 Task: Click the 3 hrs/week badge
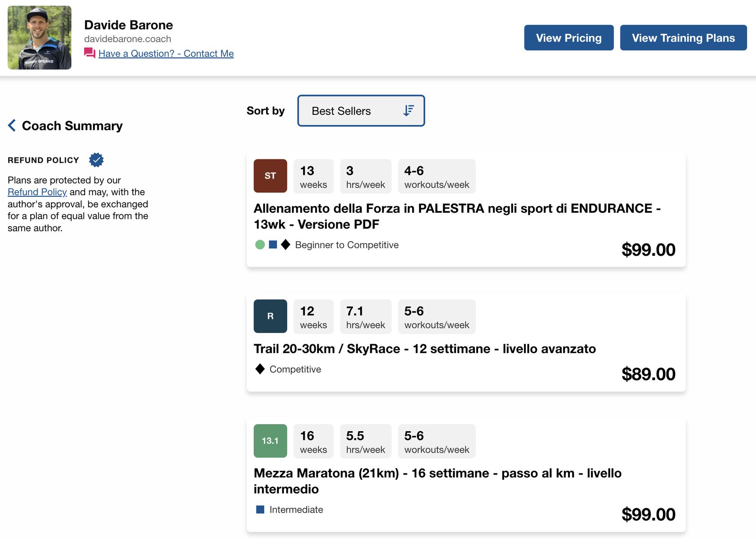[366, 176]
